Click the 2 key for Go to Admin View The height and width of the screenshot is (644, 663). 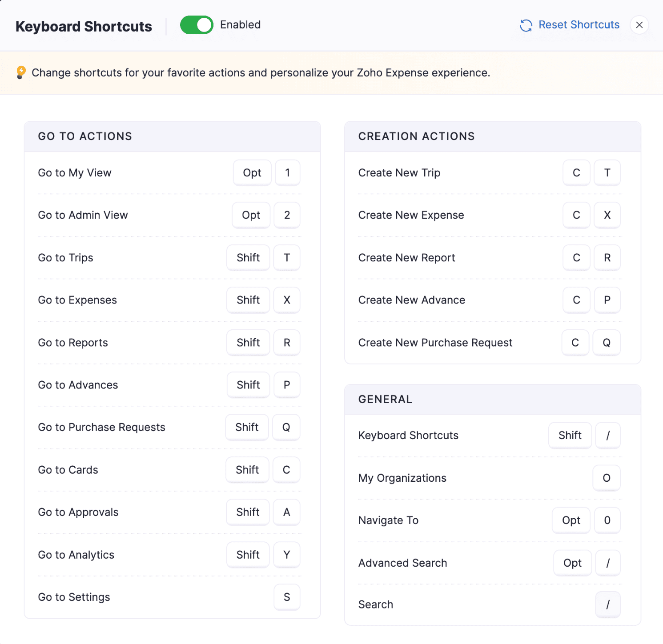287,215
